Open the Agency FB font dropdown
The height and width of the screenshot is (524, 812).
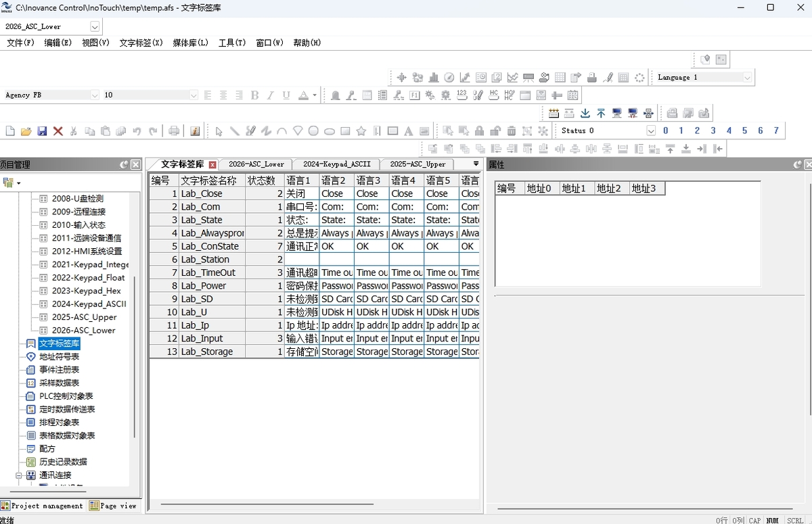pyautogui.click(x=94, y=95)
